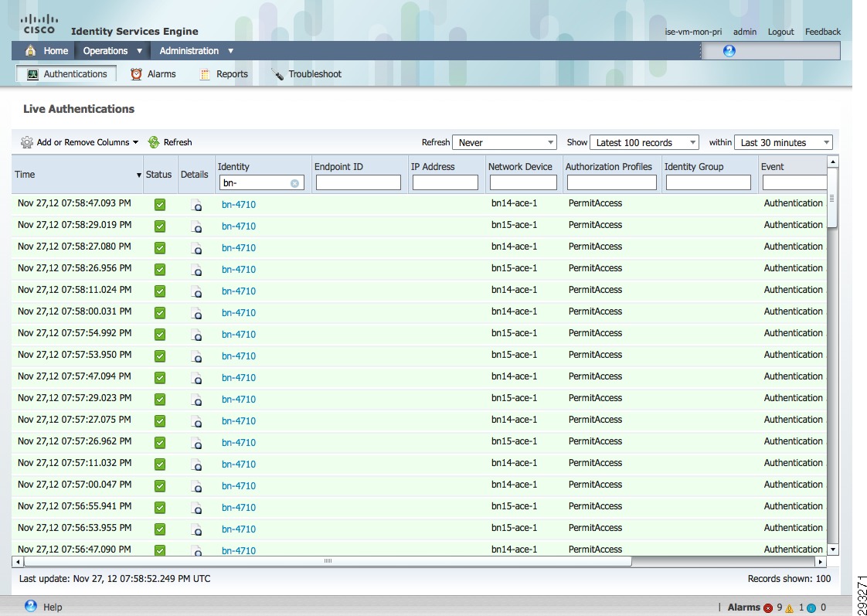The image size is (867, 616).
Task: Click green status icon for 07:57:29.023 PM row
Action: pyautogui.click(x=160, y=400)
